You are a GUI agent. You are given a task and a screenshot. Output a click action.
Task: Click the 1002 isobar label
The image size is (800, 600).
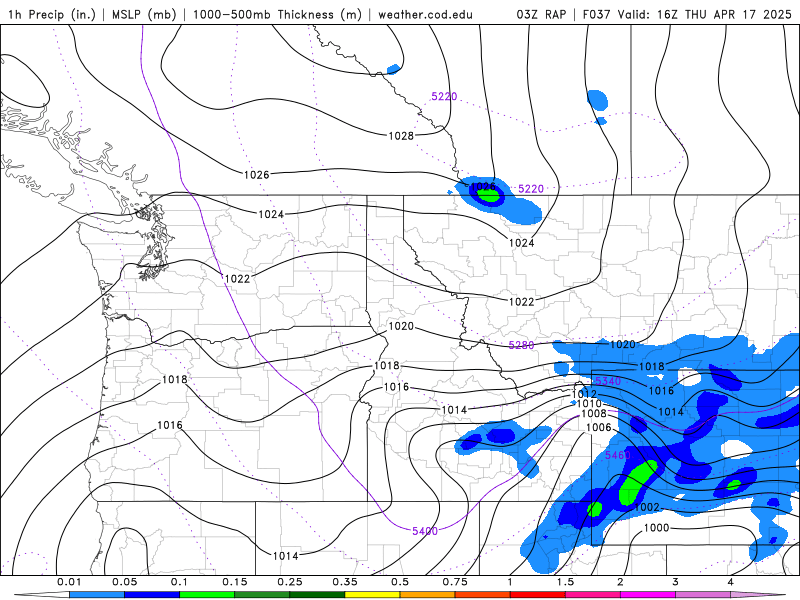pyautogui.click(x=647, y=507)
